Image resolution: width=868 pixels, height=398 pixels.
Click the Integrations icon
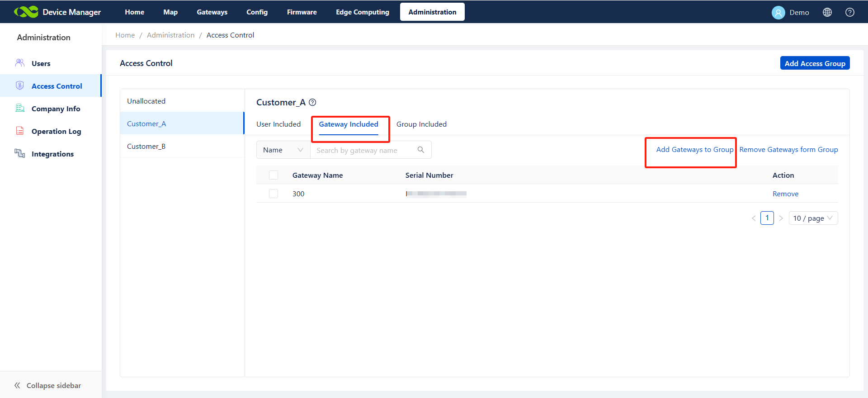[20, 153]
